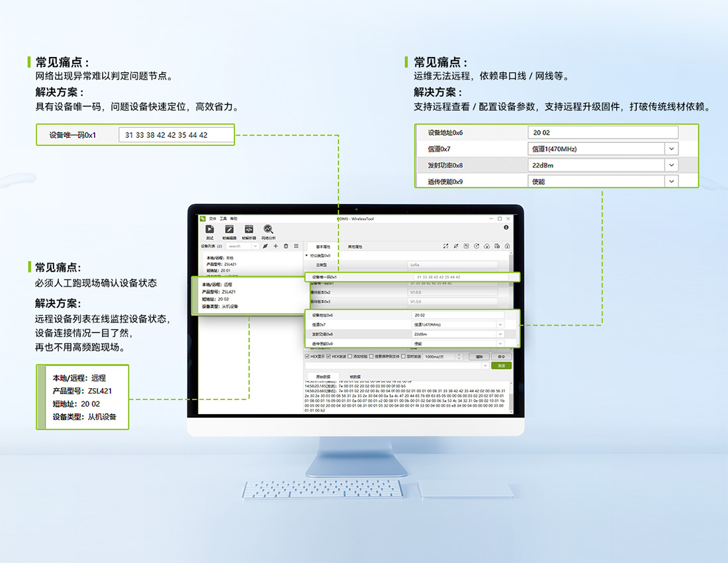728x563 pixels.
Task: Collapse the 协议类型0x0 tree section
Action: coord(306,255)
